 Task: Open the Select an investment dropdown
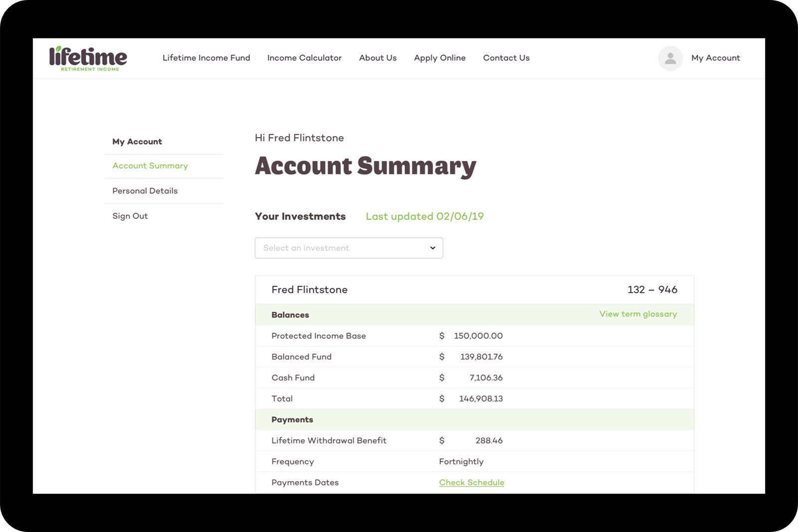click(x=348, y=248)
